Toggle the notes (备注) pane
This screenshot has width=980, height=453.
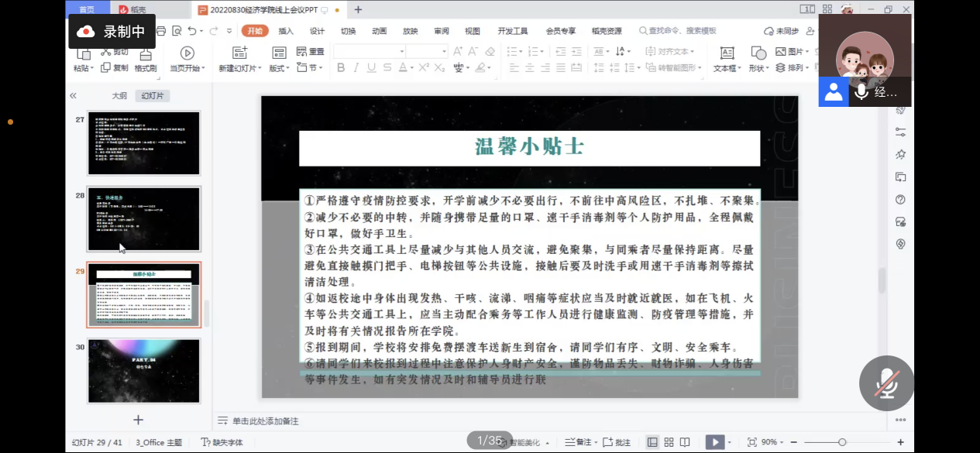[579, 442]
